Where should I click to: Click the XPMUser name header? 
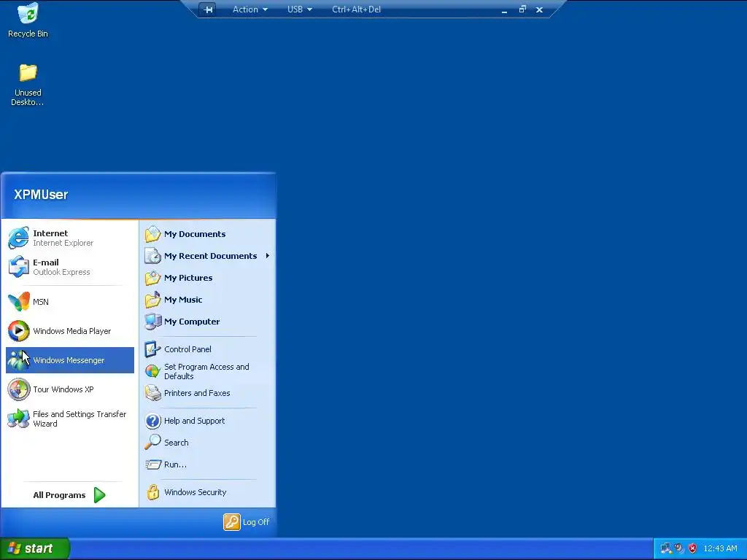[x=41, y=194]
